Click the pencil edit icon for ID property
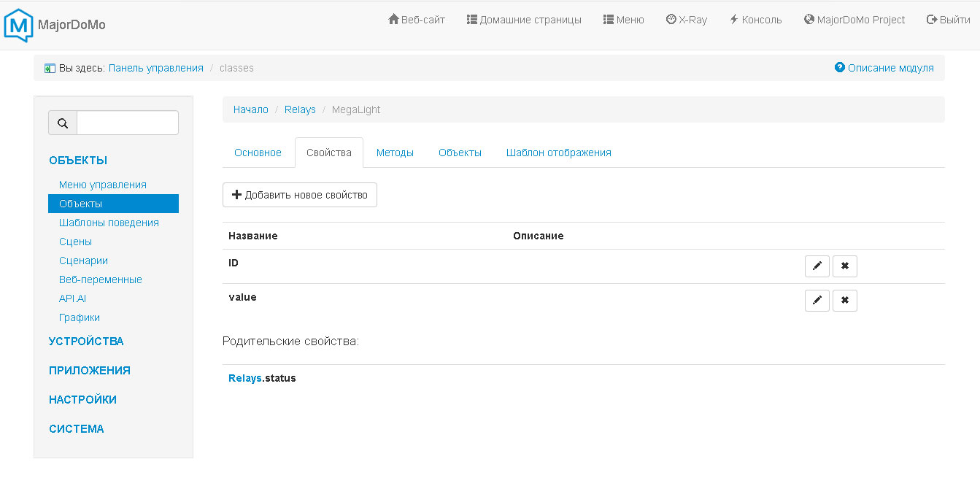 pyautogui.click(x=817, y=266)
